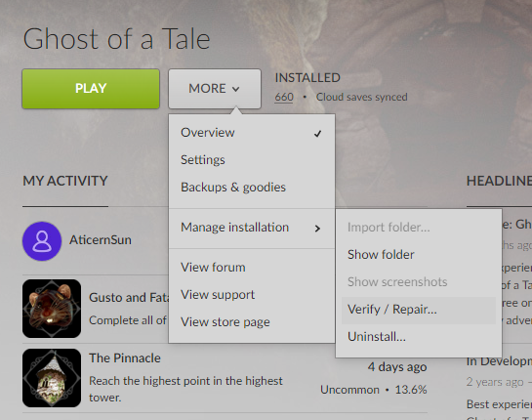
Task: Click the AticernSun username
Action: [101, 240]
